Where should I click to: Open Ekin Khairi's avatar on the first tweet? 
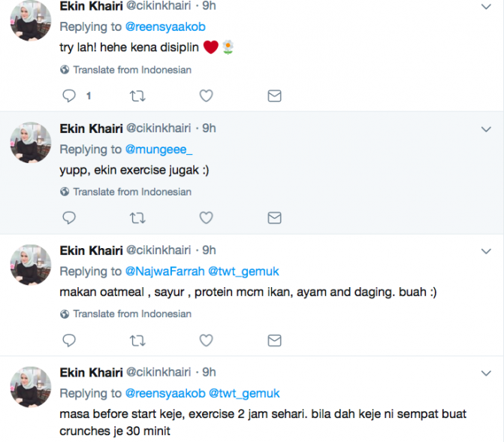point(31,20)
